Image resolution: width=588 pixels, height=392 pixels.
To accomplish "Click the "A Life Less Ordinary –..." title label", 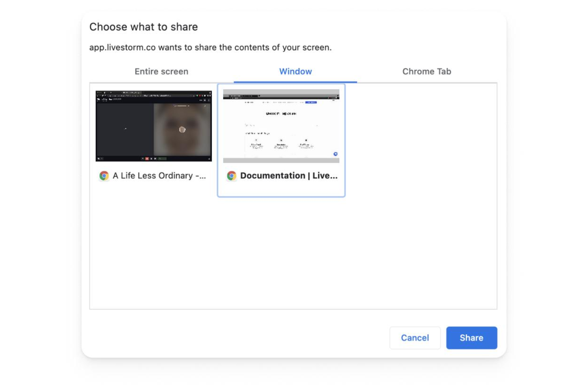I will 159,176.
